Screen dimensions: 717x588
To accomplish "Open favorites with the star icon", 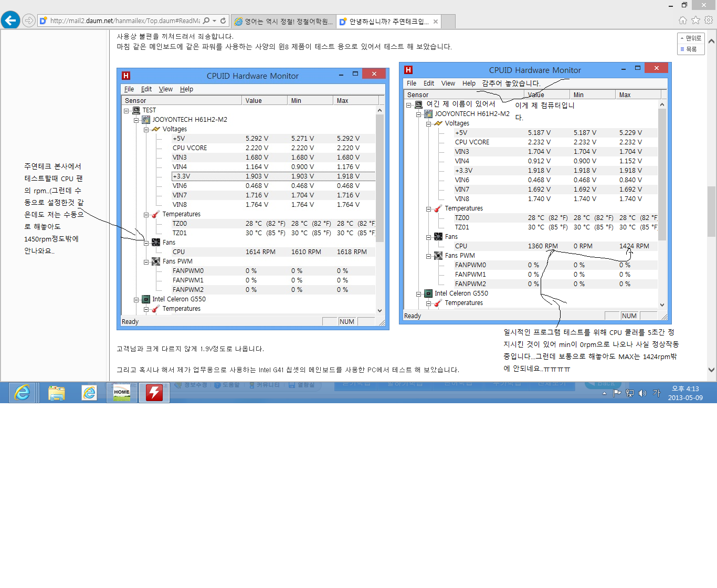I will [695, 20].
